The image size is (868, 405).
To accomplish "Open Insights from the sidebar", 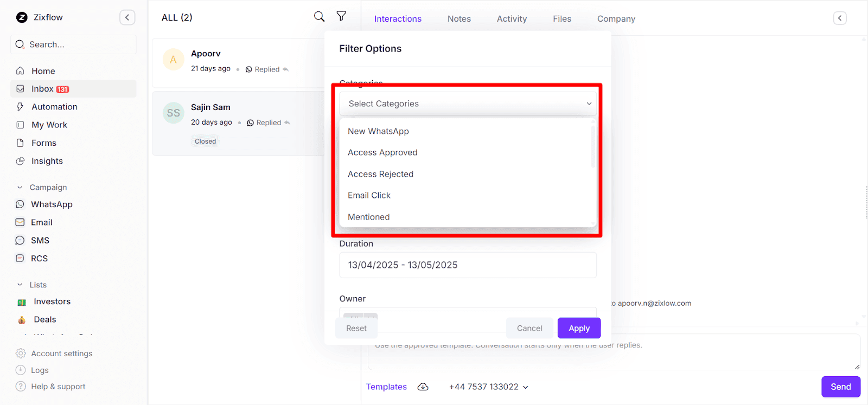I will tap(47, 161).
